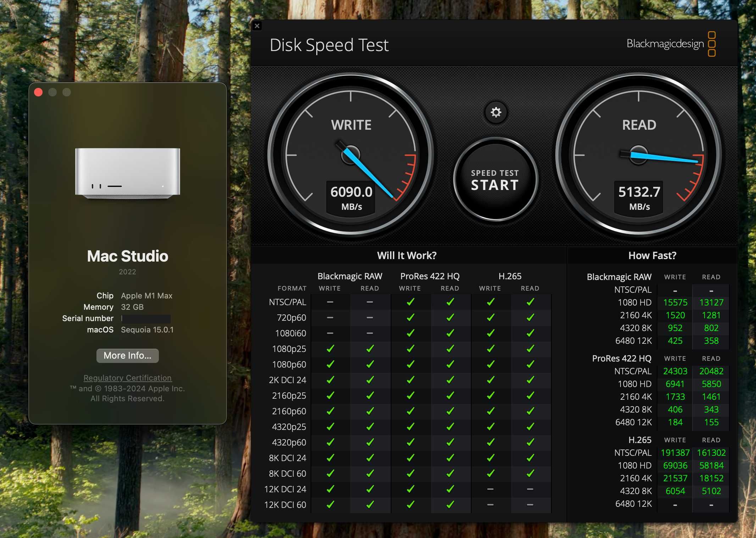Click the 6090.0 MB/s write value

[x=351, y=198]
